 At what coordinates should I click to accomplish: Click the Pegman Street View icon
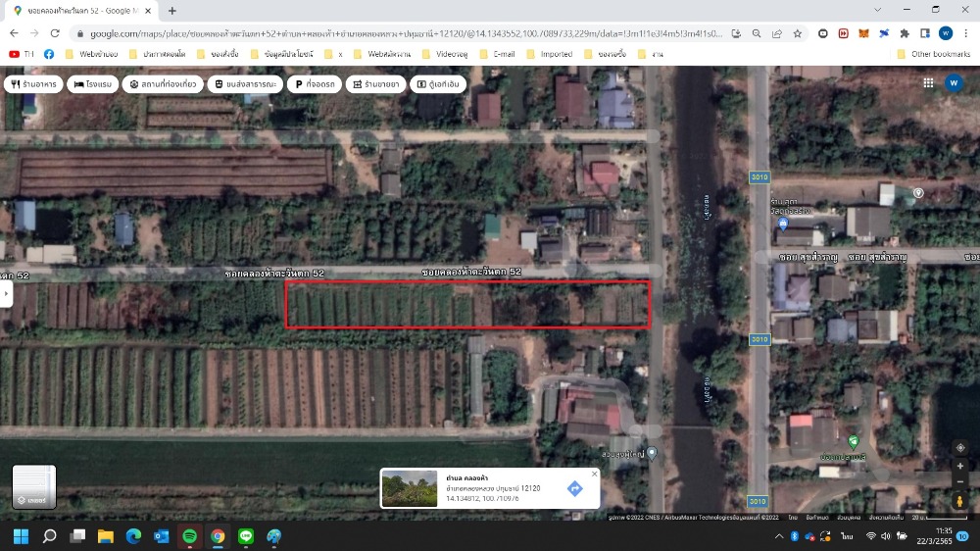(960, 501)
